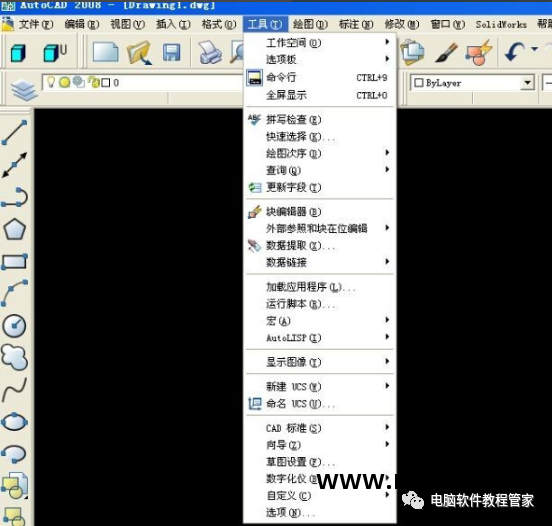552x526 pixels.
Task: Open the 插入 menu
Action: pos(173,24)
